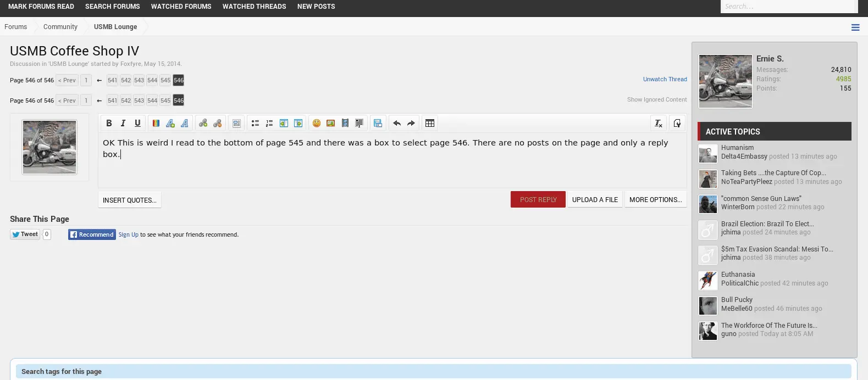This screenshot has width=868, height=380.
Task: Switch to BB code editor mode
Action: [x=677, y=123]
